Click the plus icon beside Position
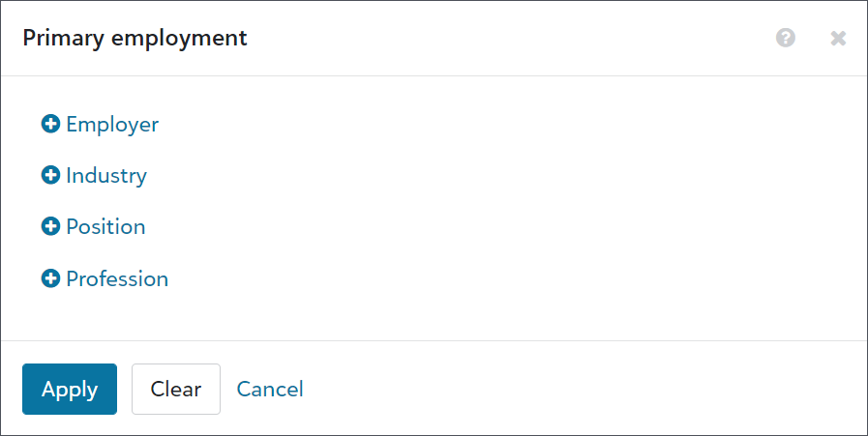Viewport: 868px width, 436px height. coord(50,226)
